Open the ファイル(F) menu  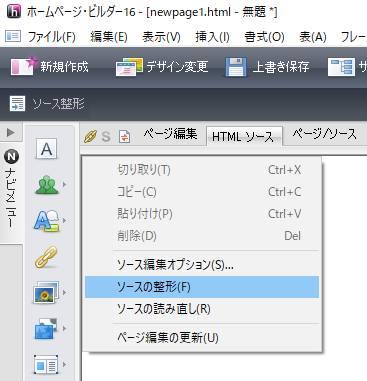click(52, 37)
